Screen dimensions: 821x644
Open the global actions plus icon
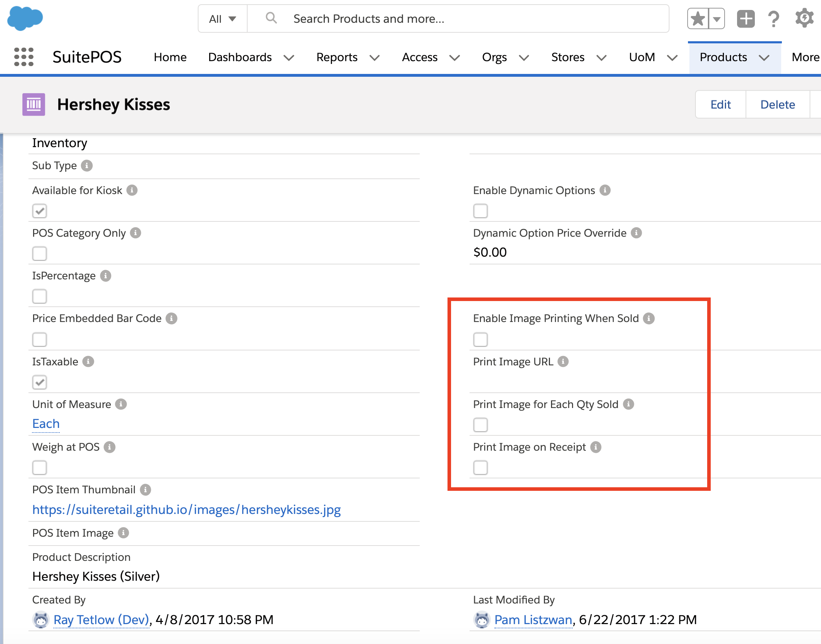pyautogui.click(x=746, y=18)
